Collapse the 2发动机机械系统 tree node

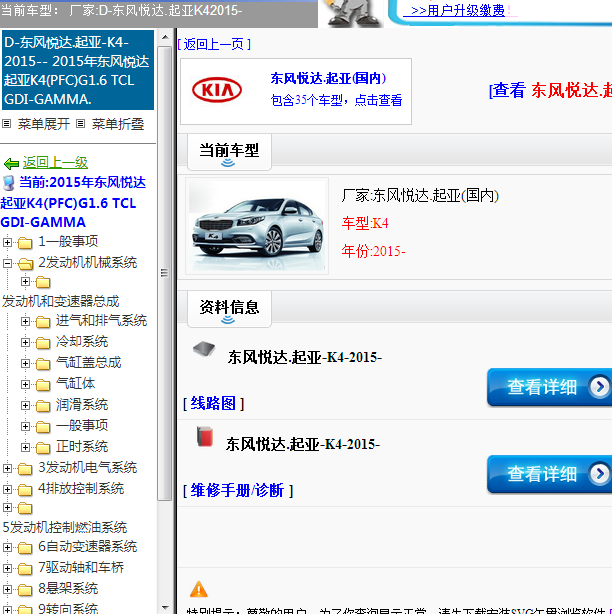(7, 263)
